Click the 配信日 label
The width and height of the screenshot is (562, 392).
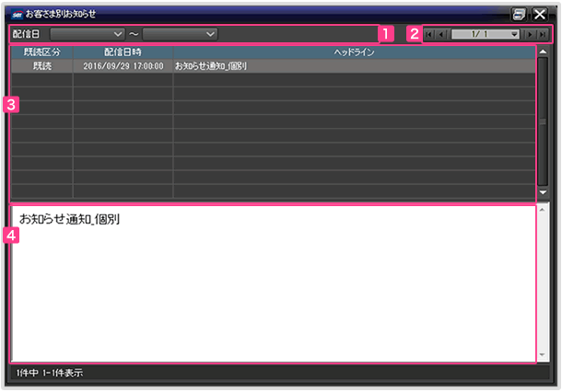click(x=26, y=34)
